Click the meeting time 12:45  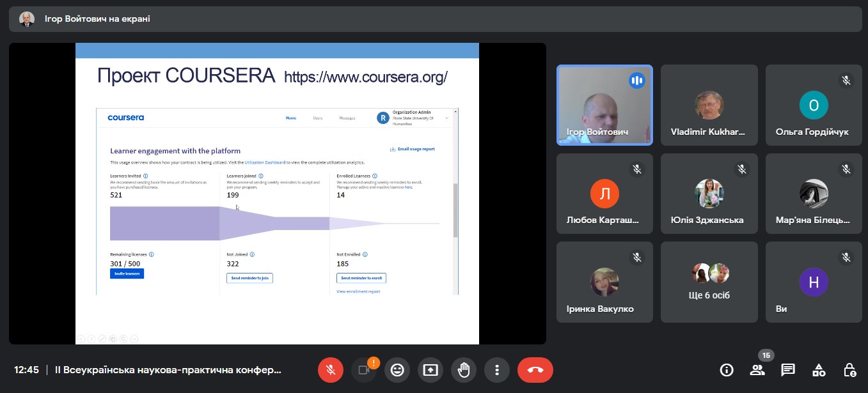[27, 369]
